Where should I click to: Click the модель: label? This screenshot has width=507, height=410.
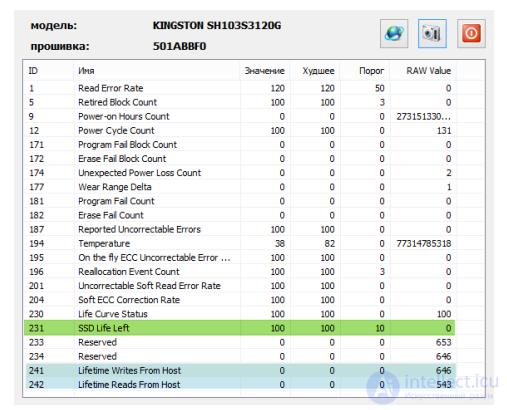[x=54, y=26]
